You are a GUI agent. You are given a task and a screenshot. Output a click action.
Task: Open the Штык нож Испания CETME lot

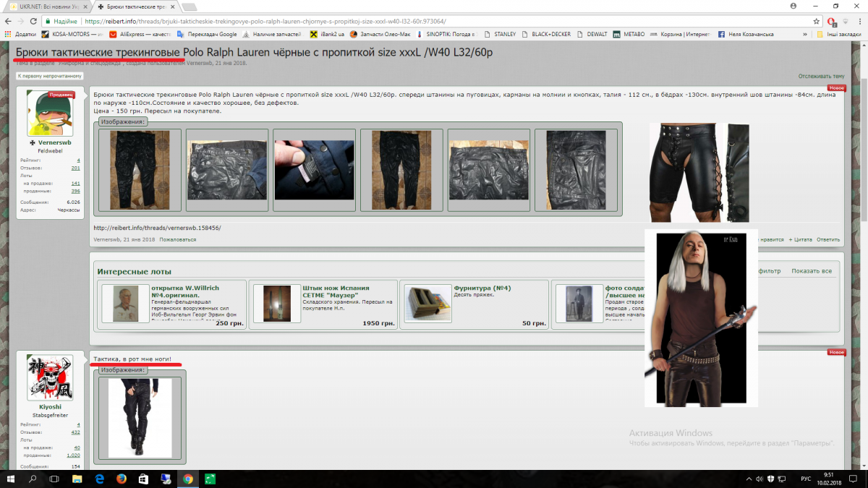click(337, 291)
